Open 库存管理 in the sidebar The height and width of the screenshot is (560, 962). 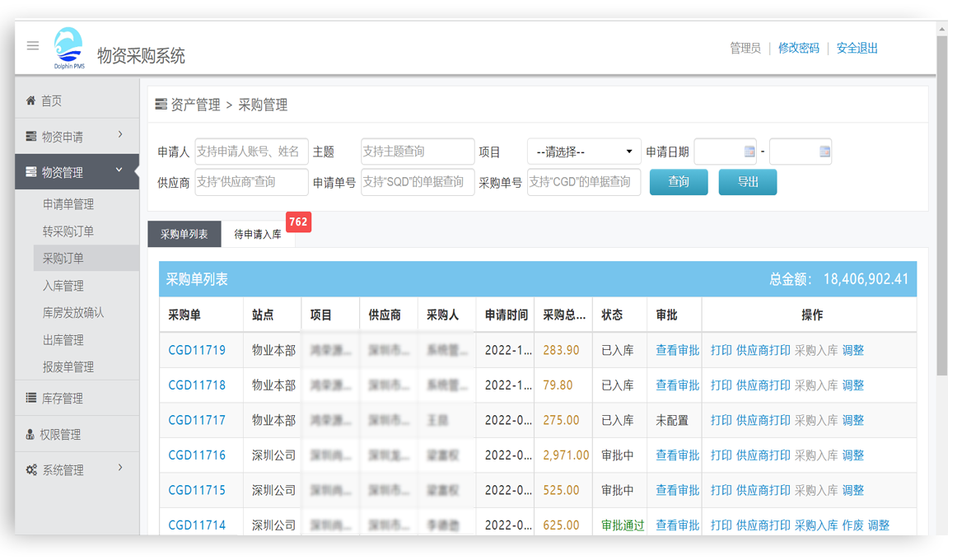click(x=63, y=399)
